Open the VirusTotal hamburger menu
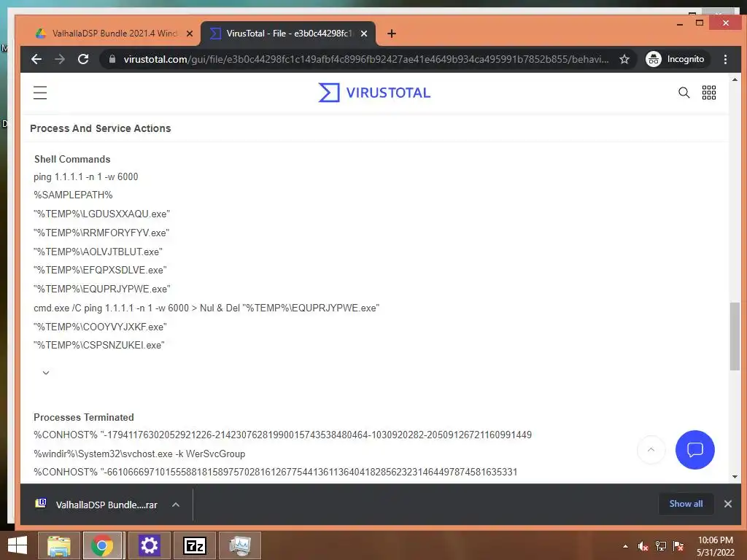Image resolution: width=747 pixels, height=560 pixels. tap(40, 93)
